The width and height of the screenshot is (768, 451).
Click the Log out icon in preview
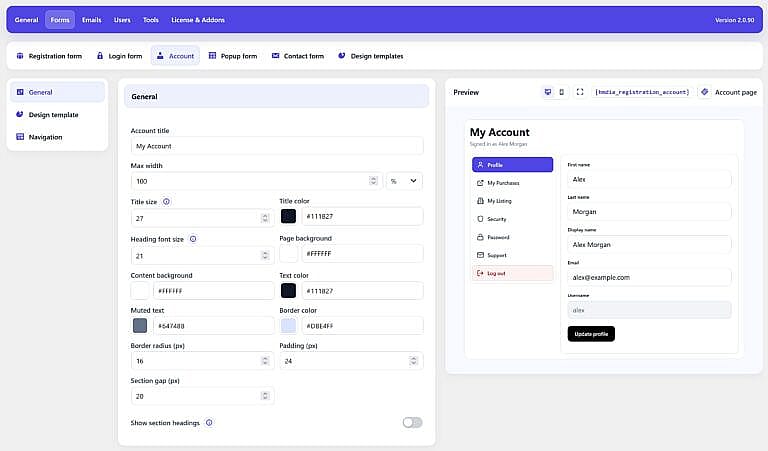pos(480,273)
